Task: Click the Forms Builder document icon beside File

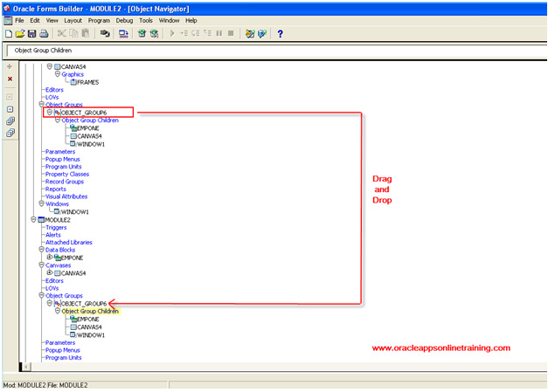Action: (8, 21)
